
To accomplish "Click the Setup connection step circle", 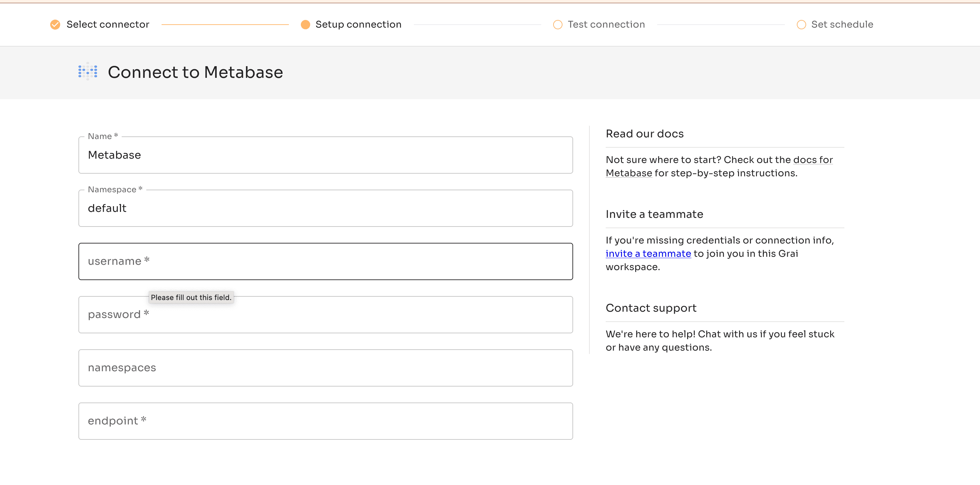I will click(305, 25).
